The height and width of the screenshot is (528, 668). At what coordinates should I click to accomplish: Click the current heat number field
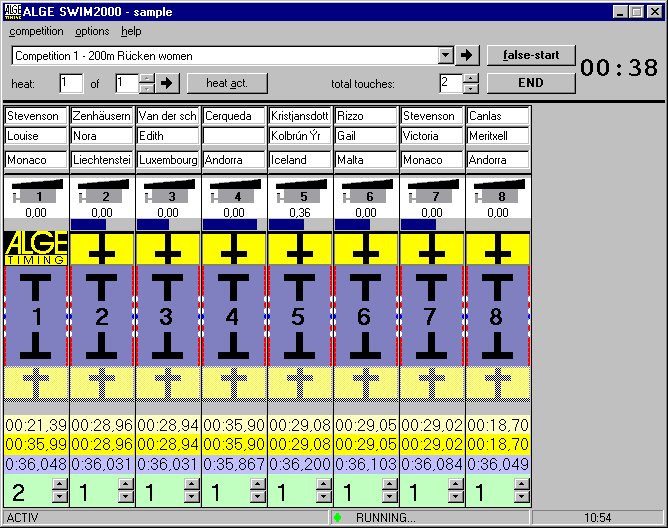(71, 83)
